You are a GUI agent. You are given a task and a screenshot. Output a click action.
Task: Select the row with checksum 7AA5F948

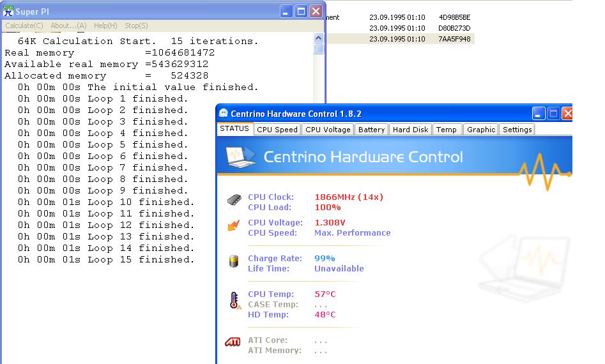pos(401,39)
